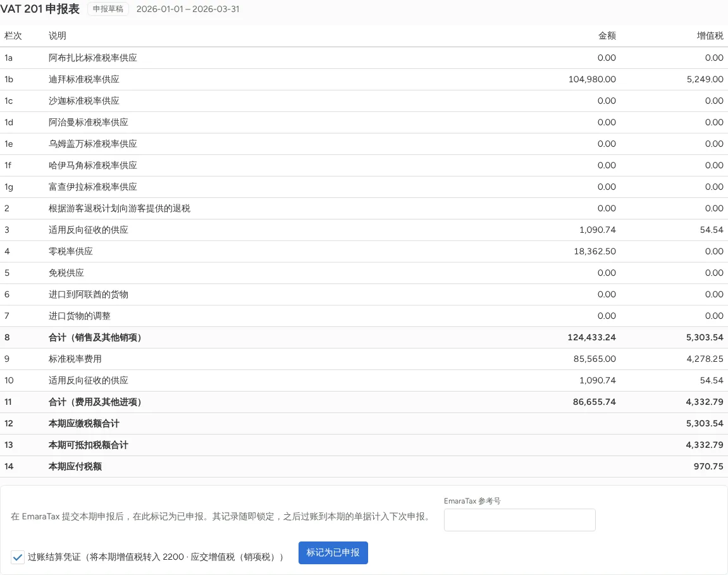Click the 合计（费用及其他进项） total row

pyautogui.click(x=364, y=402)
